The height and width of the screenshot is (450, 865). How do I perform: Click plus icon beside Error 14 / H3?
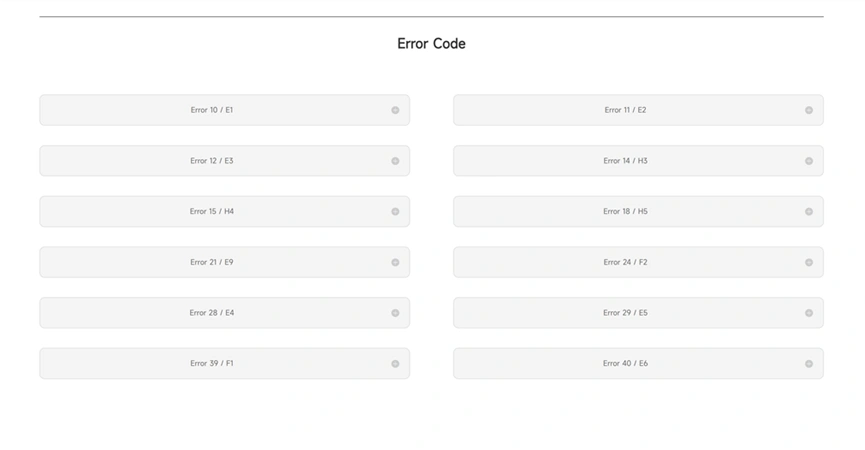pyautogui.click(x=809, y=161)
